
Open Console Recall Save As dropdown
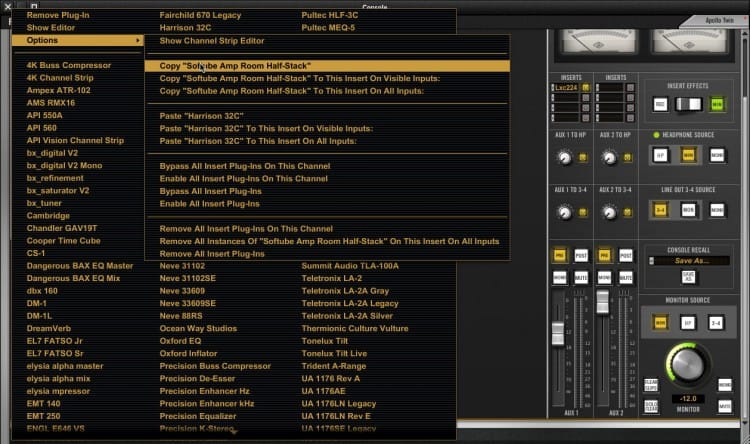tap(689, 261)
